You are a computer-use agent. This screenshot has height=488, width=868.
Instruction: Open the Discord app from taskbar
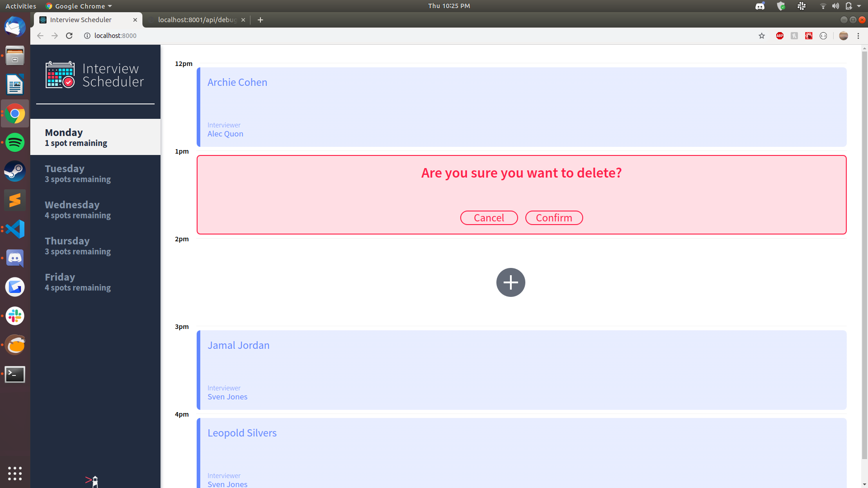tap(14, 258)
